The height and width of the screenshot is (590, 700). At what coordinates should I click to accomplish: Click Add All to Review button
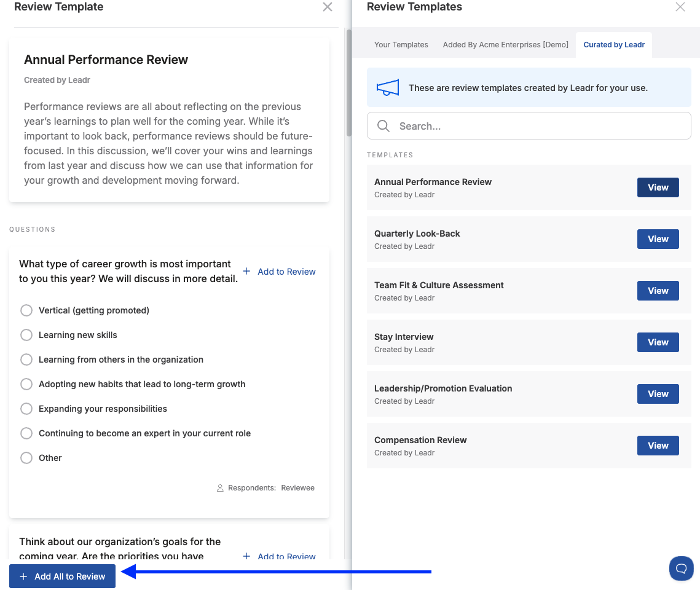[63, 576]
